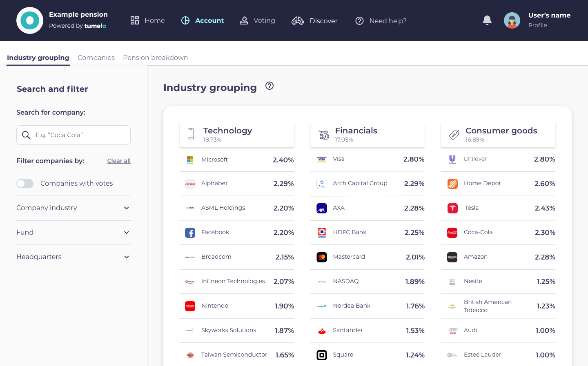Image resolution: width=588 pixels, height=366 pixels.
Task: Open the Account navigation item
Action: coord(203,20)
